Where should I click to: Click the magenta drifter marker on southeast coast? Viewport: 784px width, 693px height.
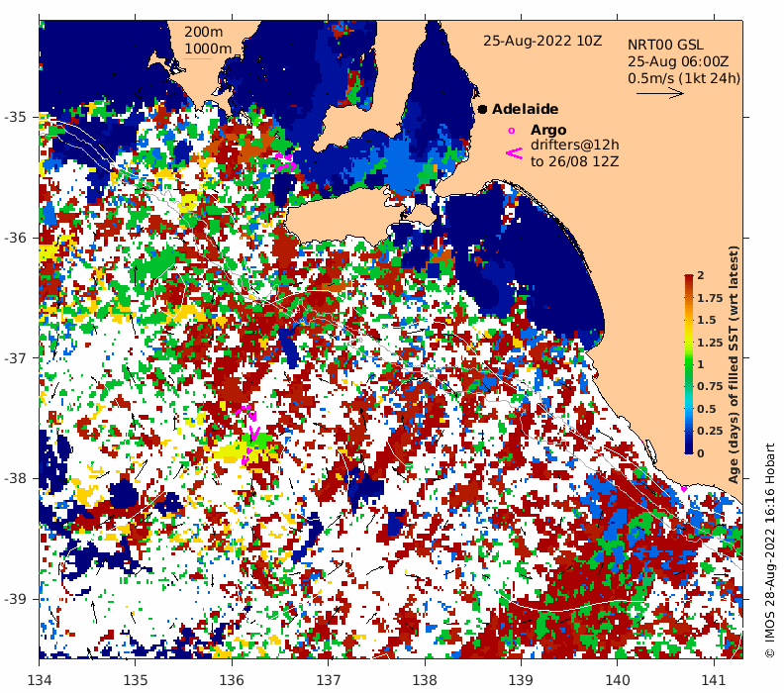point(684,488)
